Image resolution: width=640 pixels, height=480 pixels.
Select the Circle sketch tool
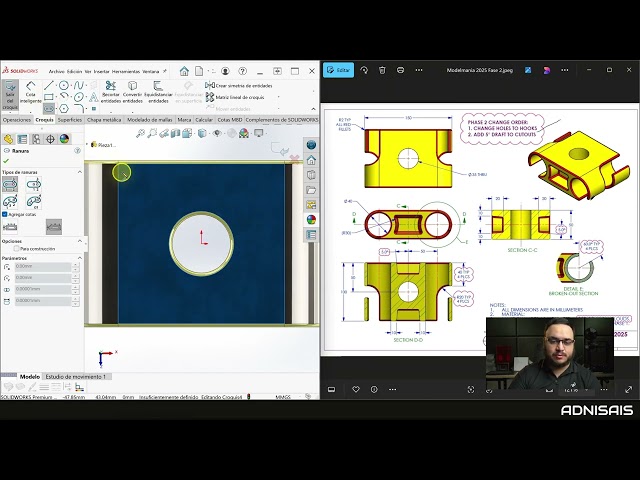point(63,85)
